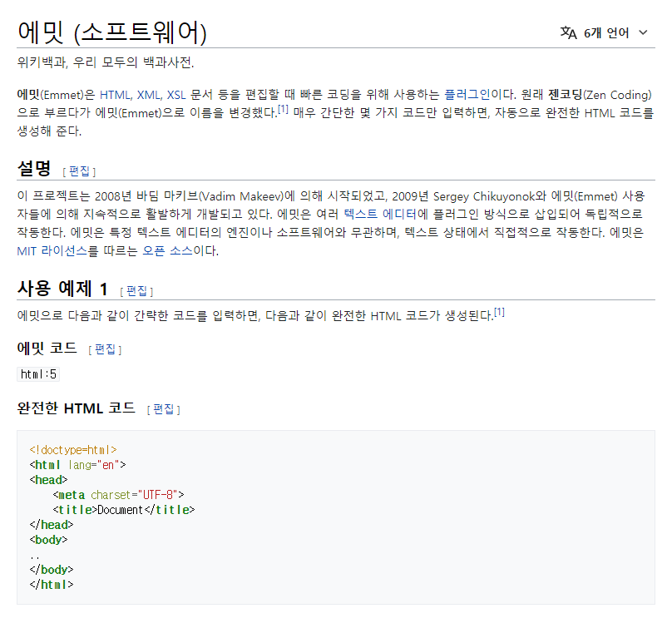Click the 설명 section heading

coord(34,168)
